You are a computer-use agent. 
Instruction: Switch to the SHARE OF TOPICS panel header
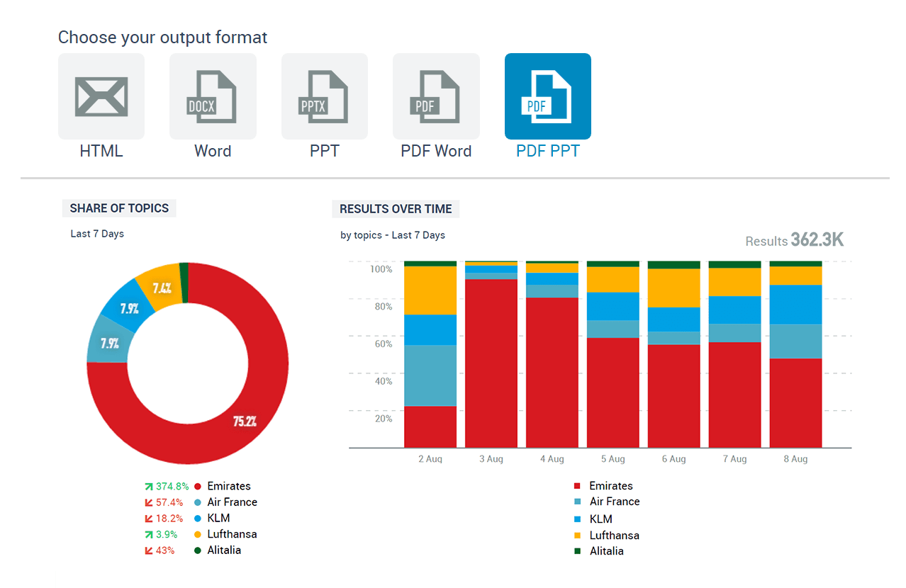pos(118,208)
